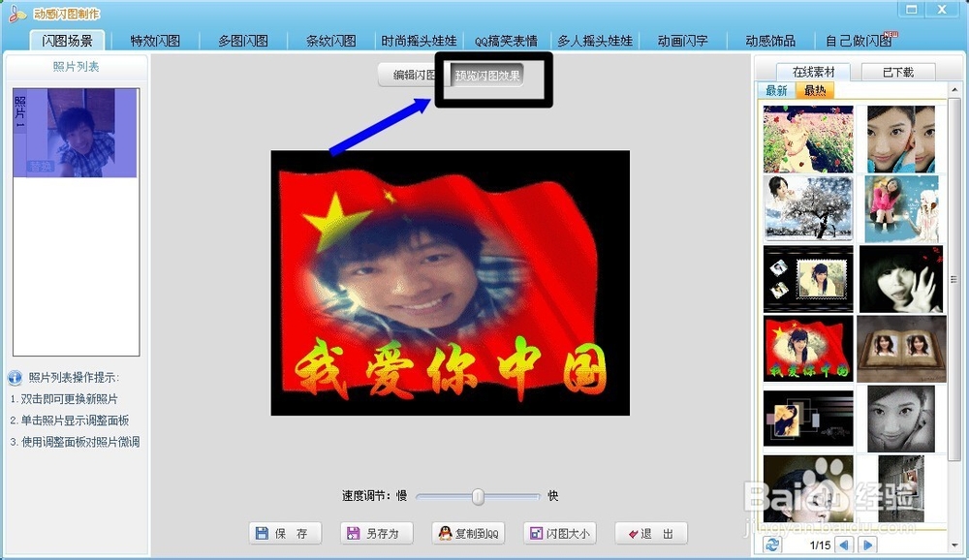
Task: Switch to the 最新 materials filter
Action: coord(777,90)
